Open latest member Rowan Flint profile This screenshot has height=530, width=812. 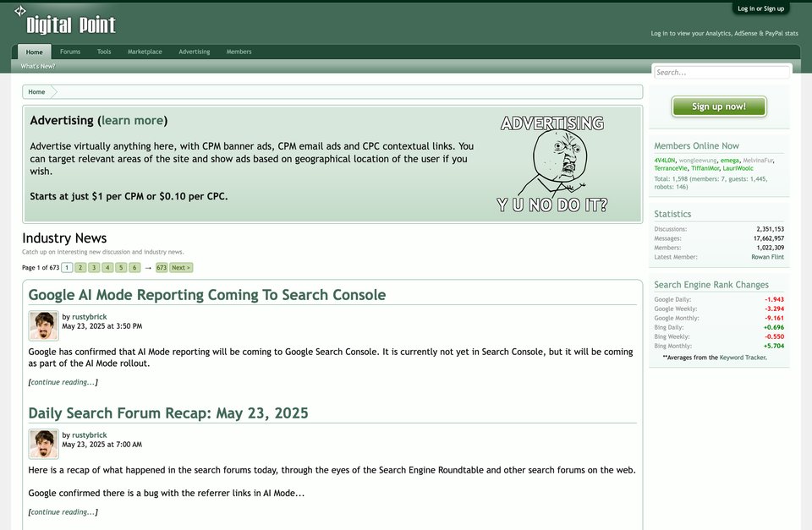[x=767, y=257]
